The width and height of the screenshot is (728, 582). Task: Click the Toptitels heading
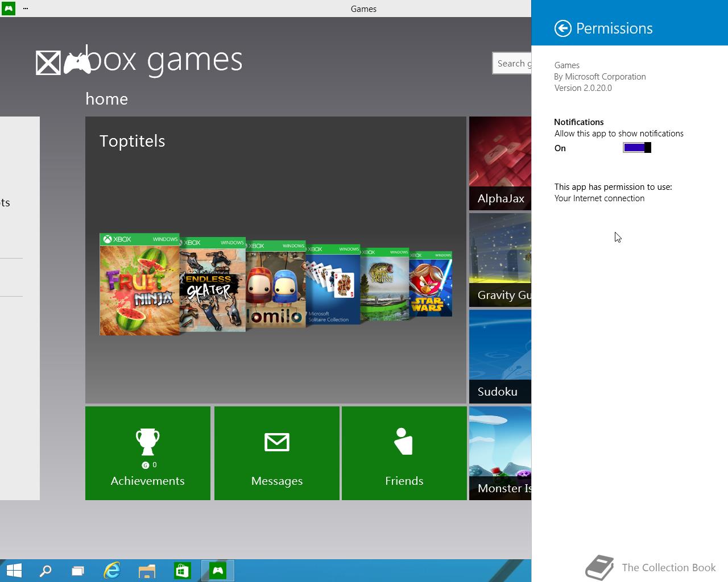(133, 141)
